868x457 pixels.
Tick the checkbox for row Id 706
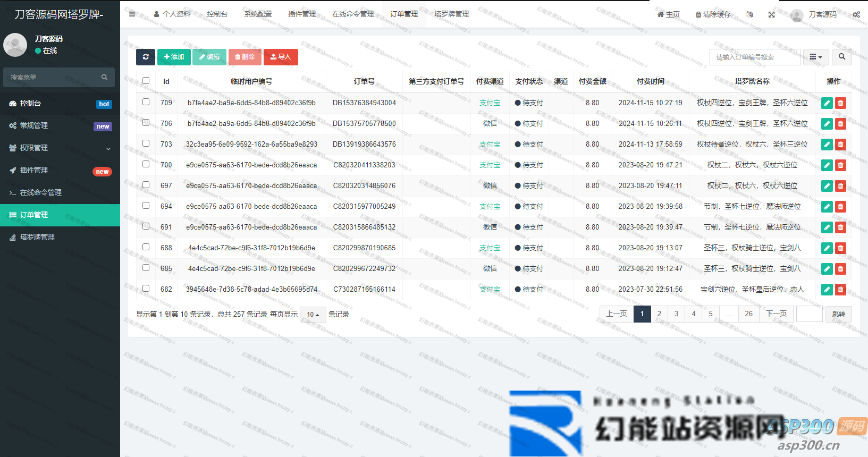[146, 123]
